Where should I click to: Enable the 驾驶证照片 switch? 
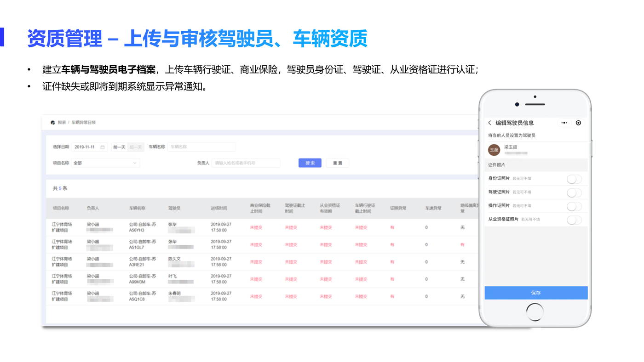(x=574, y=193)
